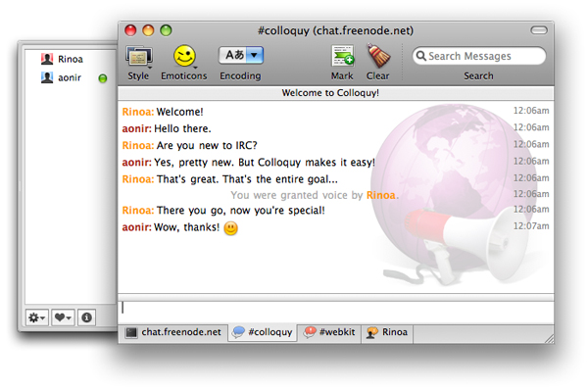The width and height of the screenshot is (588, 390).
Task: Click the Mark toolbar icon
Action: pos(343,56)
